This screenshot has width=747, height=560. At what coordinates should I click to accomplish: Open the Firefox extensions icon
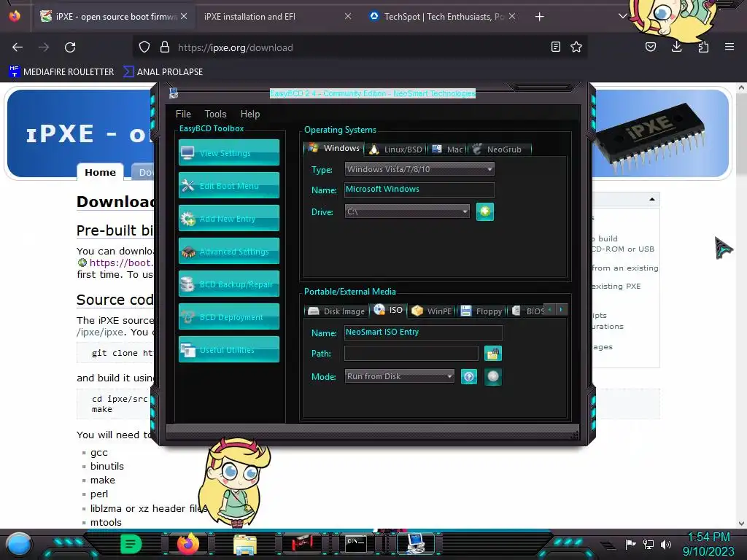pos(703,47)
